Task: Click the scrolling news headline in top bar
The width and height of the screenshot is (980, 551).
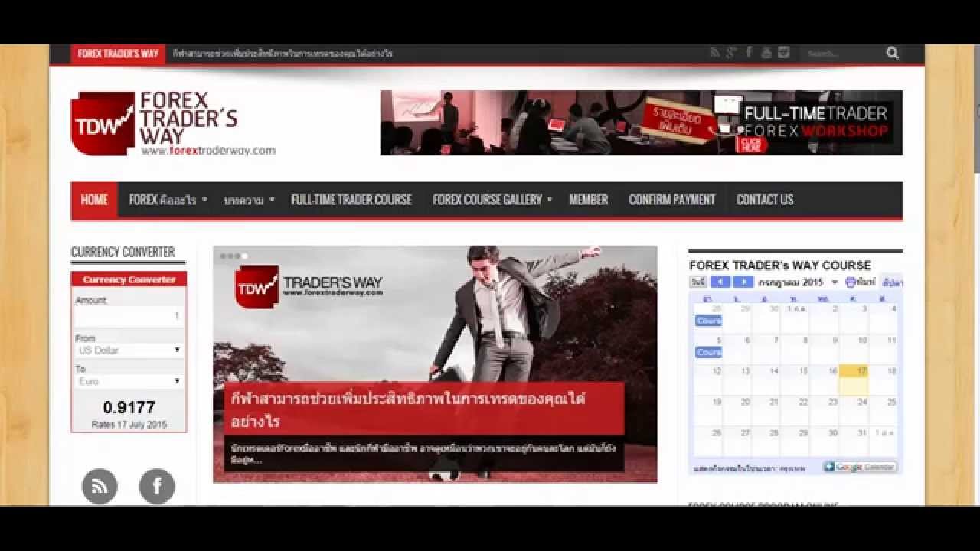Action: [x=283, y=54]
